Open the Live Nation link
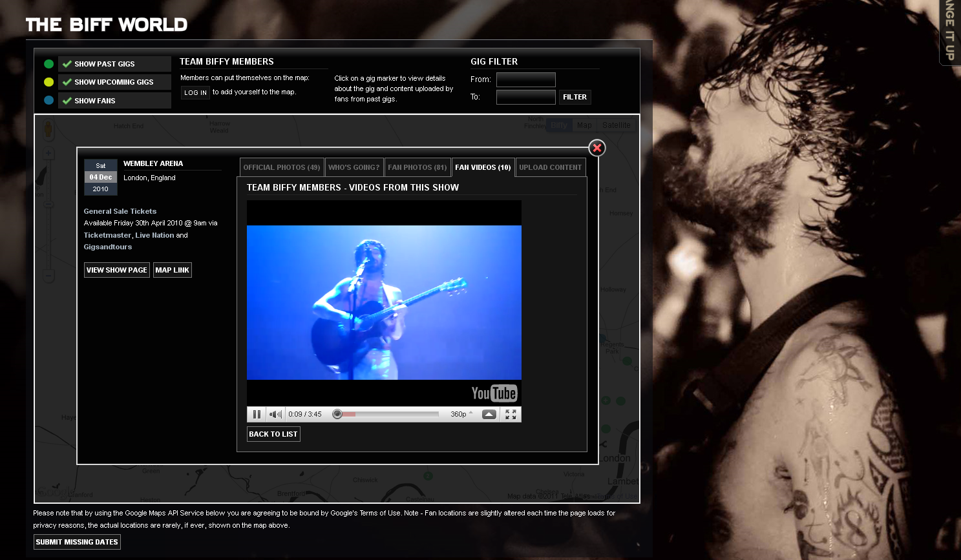961x560 pixels. pos(154,235)
